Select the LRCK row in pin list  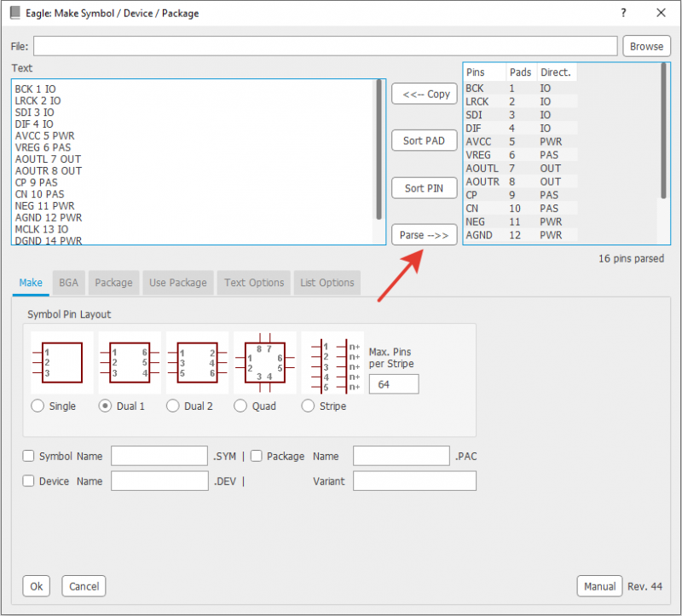pyautogui.click(x=521, y=101)
